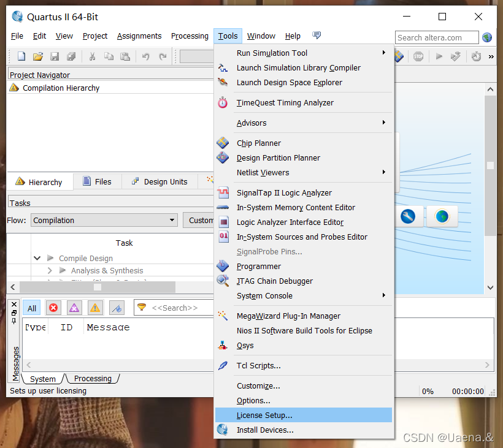Click the globe icon on the home page
503x448 pixels.
442,216
